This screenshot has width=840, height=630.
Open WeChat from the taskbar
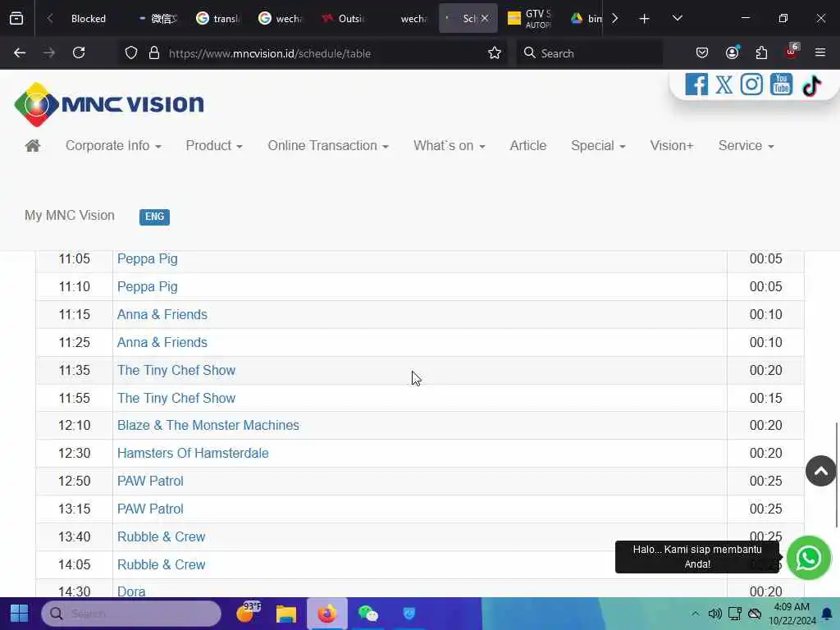tap(368, 614)
